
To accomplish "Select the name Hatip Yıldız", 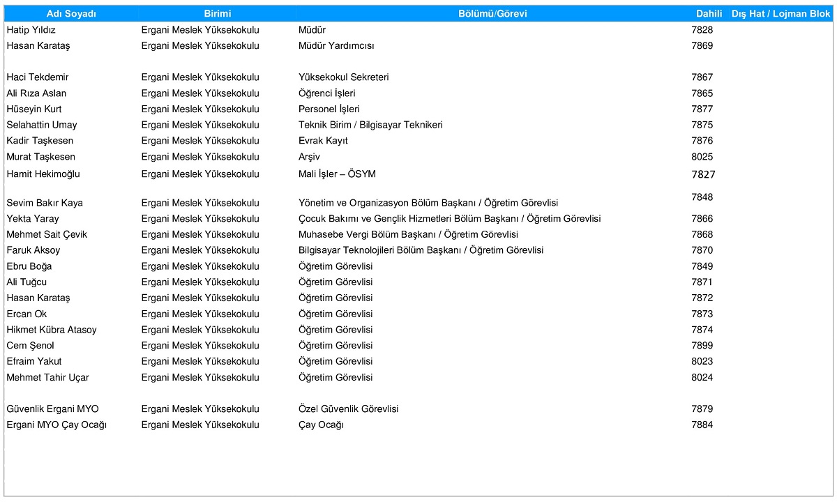I will pos(31,30).
